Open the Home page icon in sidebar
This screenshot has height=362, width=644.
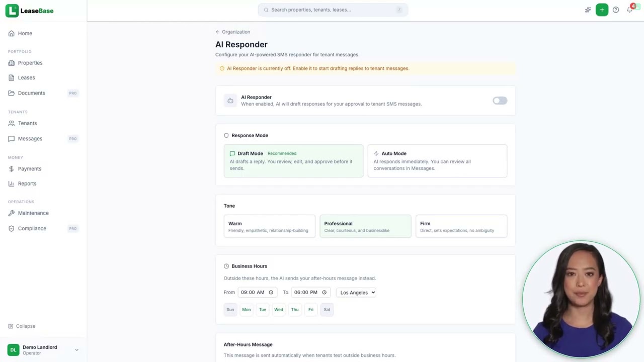coord(11,34)
